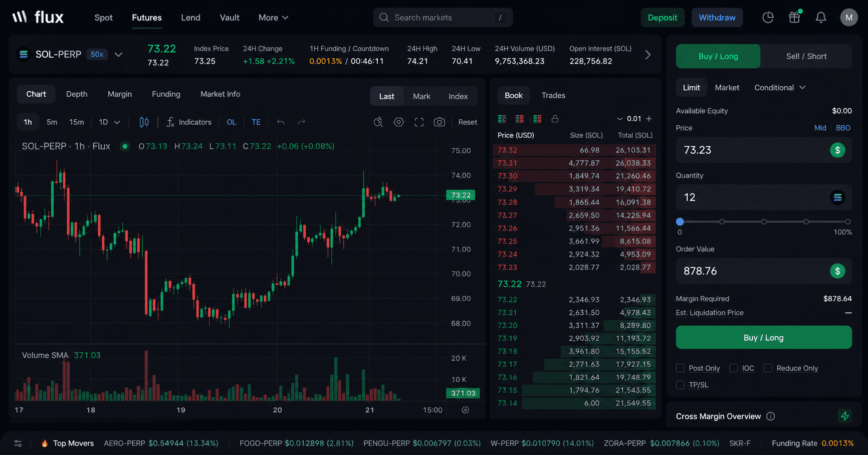Image resolution: width=868 pixels, height=455 pixels.
Task: Set quantity slider to the 100% marker
Action: [x=848, y=221]
